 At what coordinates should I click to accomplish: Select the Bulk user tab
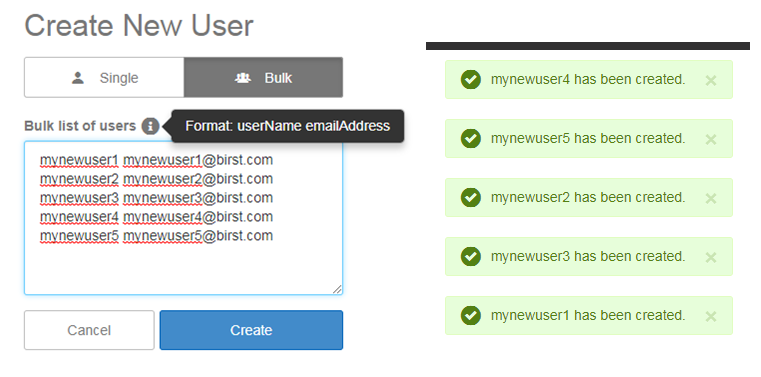click(264, 78)
